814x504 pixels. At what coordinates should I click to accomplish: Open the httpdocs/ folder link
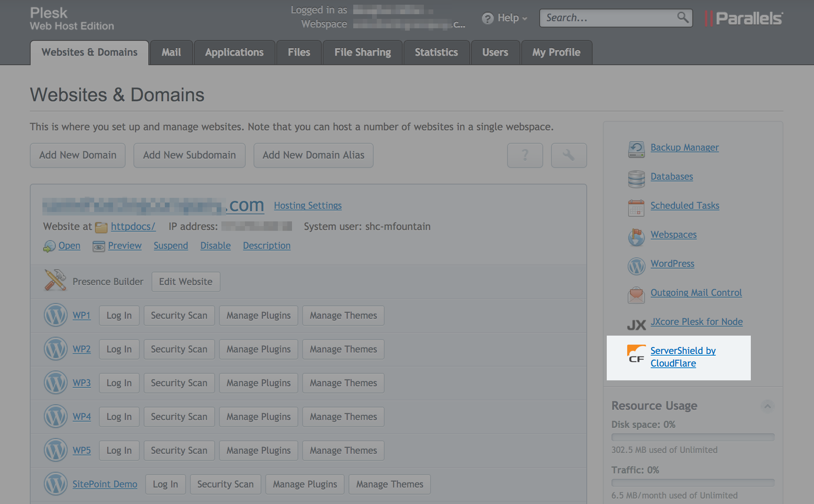(x=133, y=227)
